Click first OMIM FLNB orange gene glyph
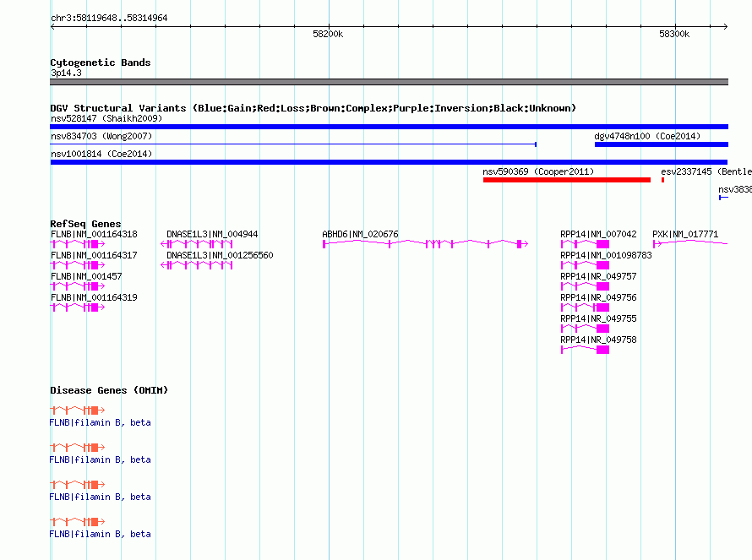Image resolution: width=752 pixels, height=560 pixels. click(x=77, y=410)
